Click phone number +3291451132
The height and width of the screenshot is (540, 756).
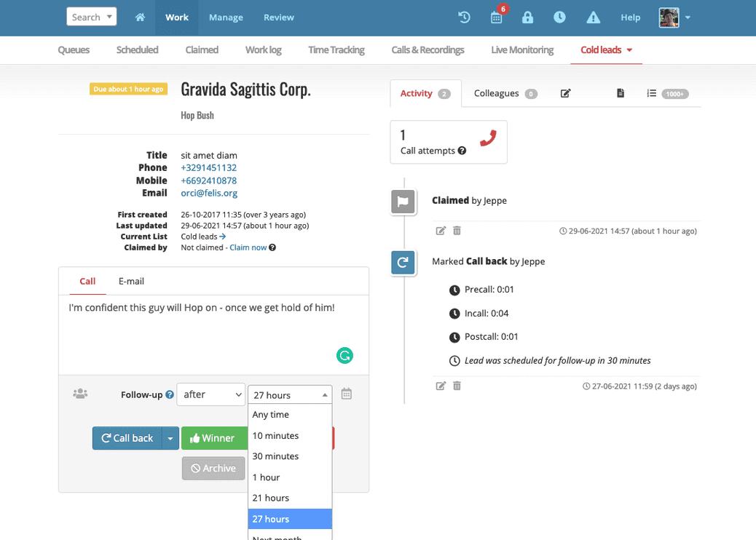(x=209, y=167)
